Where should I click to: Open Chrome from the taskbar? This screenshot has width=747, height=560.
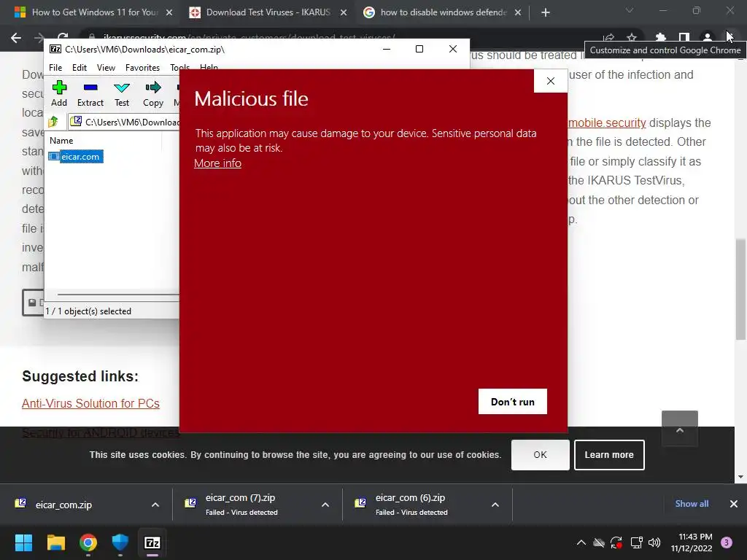(88, 542)
